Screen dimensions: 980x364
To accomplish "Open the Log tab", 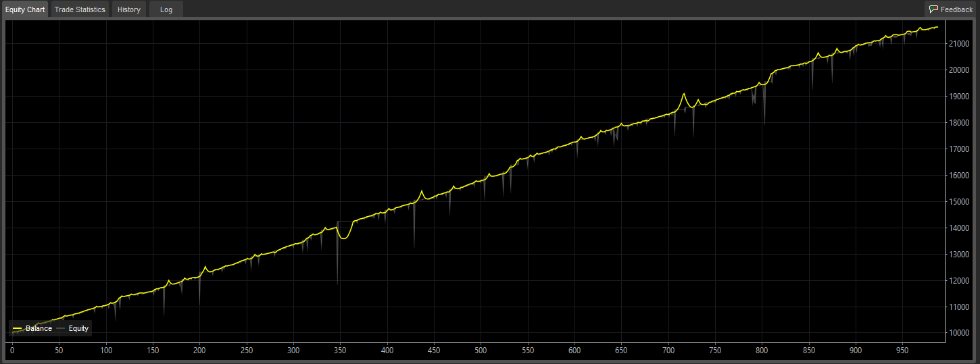I will pyautogui.click(x=166, y=9).
